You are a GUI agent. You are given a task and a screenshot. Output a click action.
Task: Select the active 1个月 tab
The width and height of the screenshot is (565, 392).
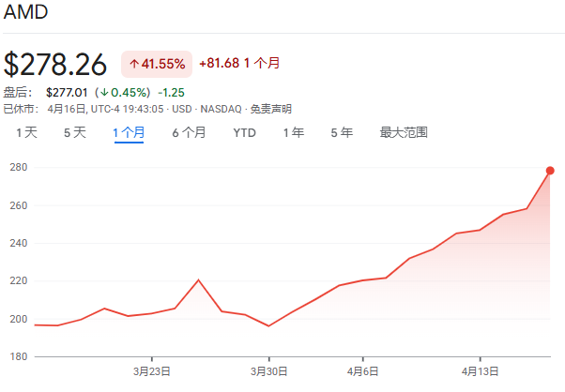tap(129, 132)
